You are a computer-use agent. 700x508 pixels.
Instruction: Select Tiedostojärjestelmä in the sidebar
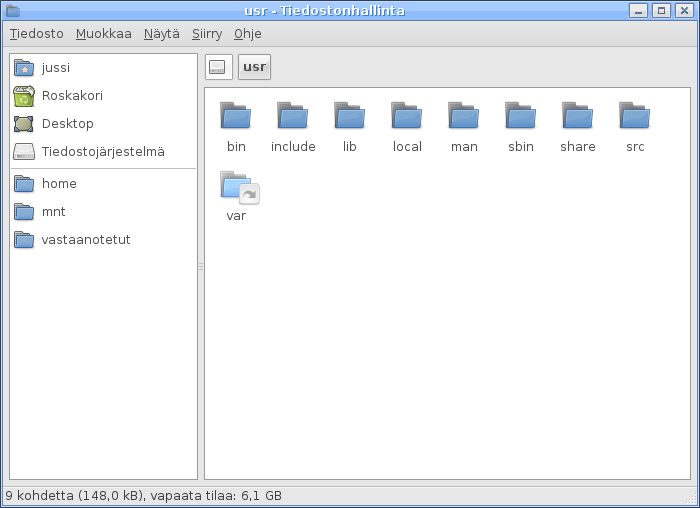[102, 152]
